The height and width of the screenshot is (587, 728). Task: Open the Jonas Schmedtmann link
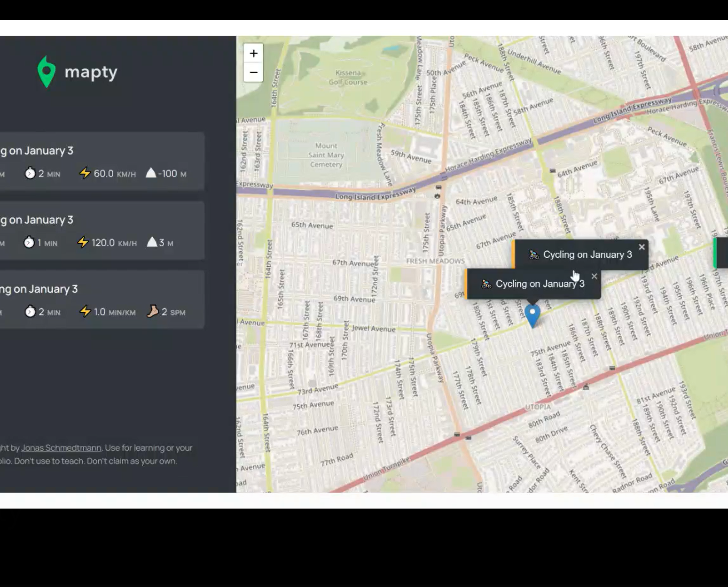click(61, 448)
